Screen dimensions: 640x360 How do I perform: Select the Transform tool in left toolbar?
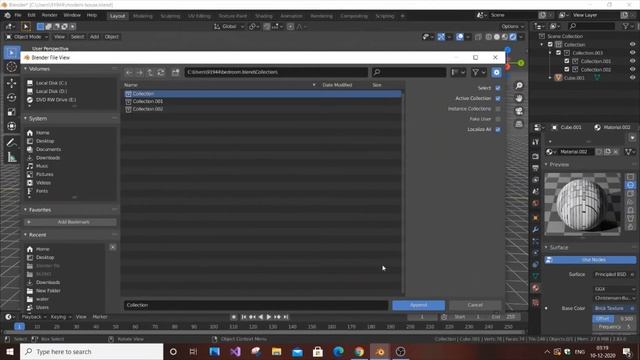coord(11,126)
